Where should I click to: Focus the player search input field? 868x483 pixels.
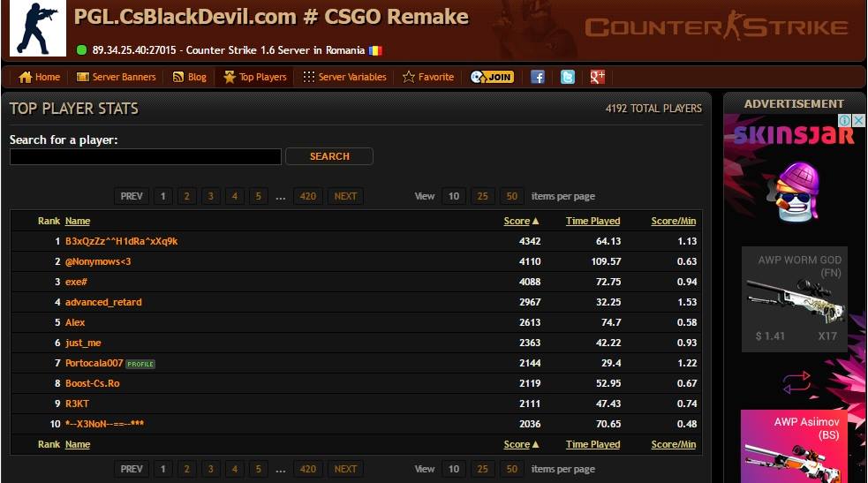146,156
